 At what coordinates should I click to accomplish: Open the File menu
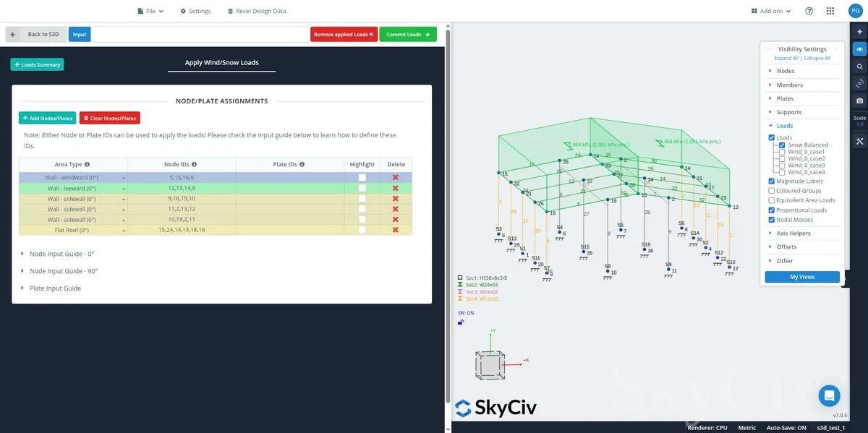click(150, 11)
